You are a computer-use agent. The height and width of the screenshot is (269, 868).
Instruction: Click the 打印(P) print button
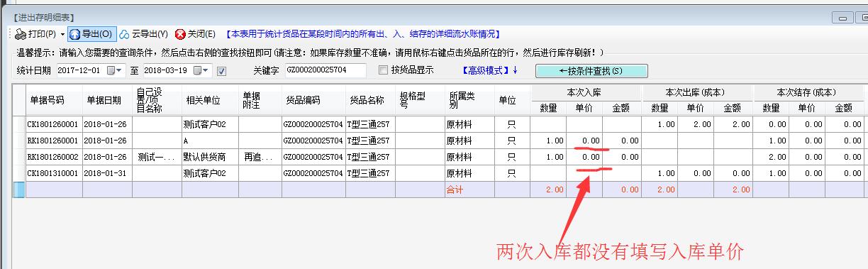(x=35, y=34)
